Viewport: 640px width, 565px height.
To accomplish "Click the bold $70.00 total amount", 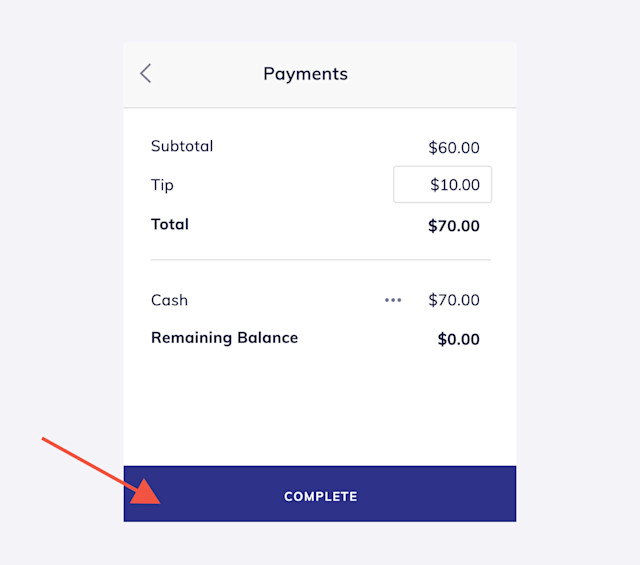I will point(454,226).
